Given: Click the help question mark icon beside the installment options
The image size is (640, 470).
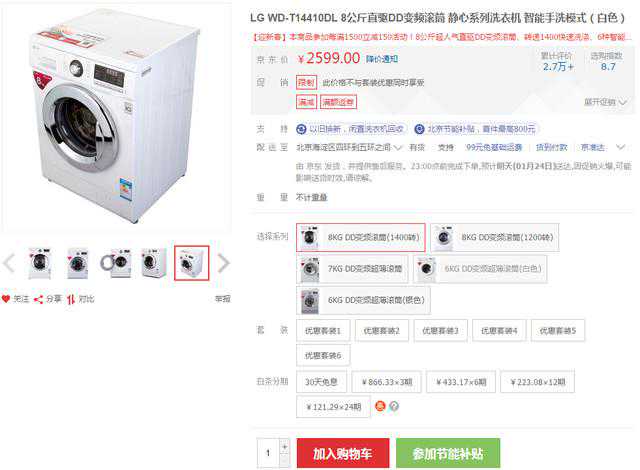Looking at the screenshot, I should (394, 406).
